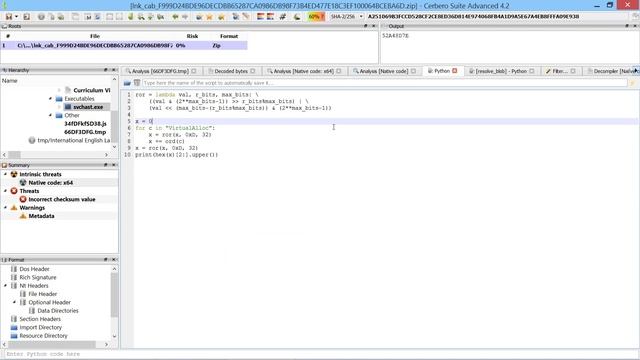Focus the bottom Python code input
Screen dimensions: 640x360
320,354
